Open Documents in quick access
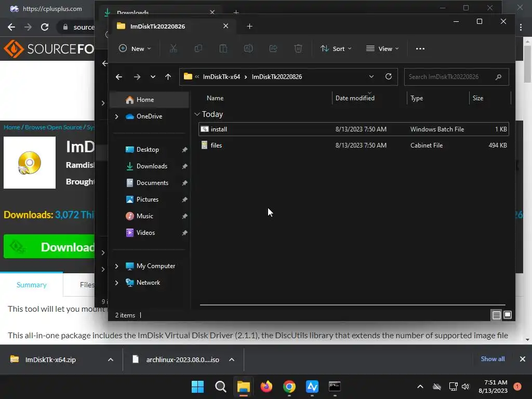Viewport: 532px width, 399px height. pos(152,183)
